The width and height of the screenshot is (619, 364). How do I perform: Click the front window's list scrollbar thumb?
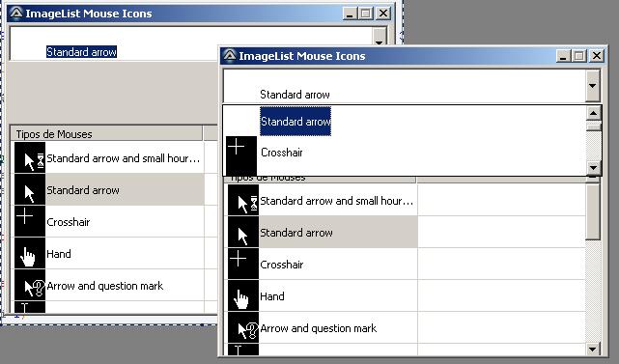click(593, 211)
